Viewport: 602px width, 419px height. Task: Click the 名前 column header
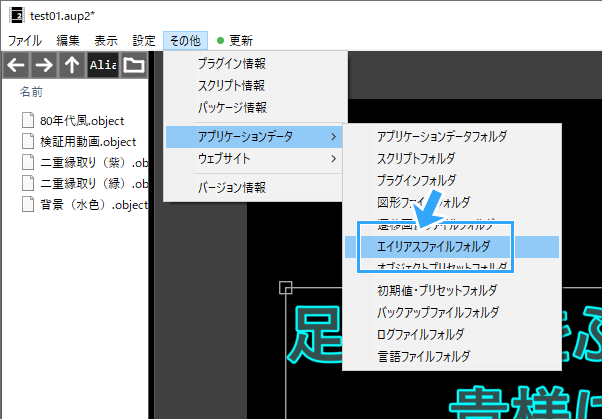click(x=31, y=92)
